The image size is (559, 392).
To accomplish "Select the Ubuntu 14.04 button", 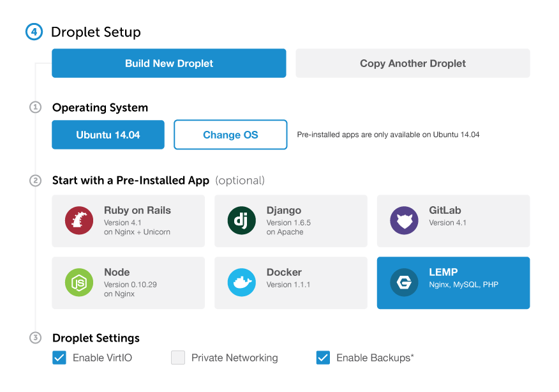I will pyautogui.click(x=108, y=135).
